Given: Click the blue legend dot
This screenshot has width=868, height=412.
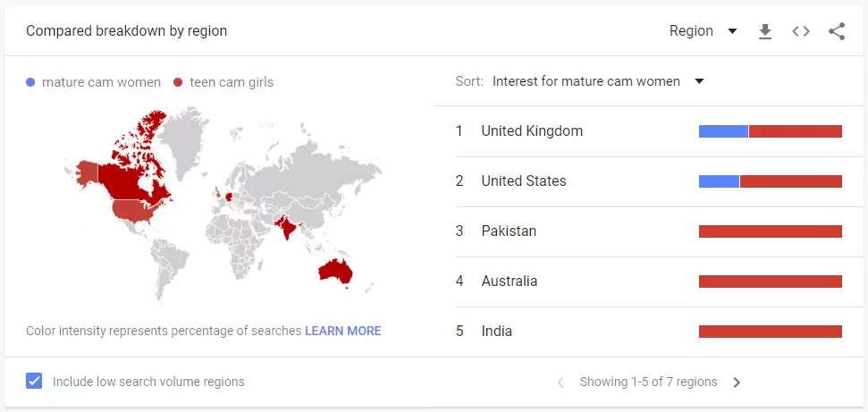Looking at the screenshot, I should 30,82.
